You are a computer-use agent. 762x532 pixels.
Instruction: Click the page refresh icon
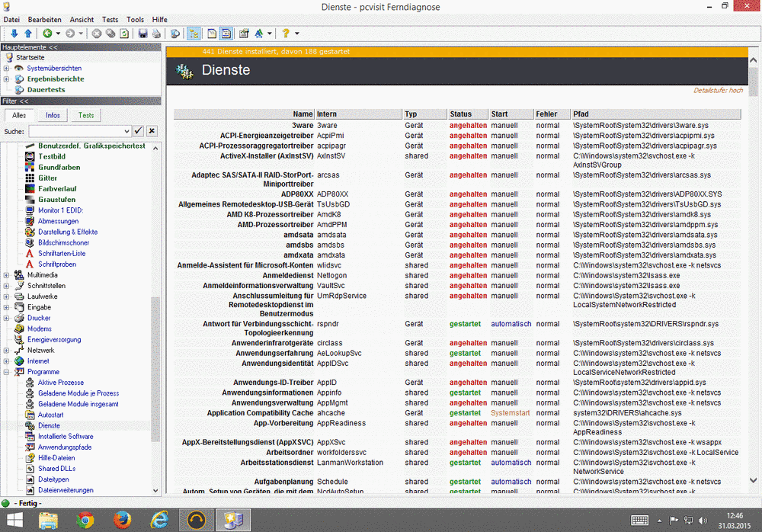(123, 34)
